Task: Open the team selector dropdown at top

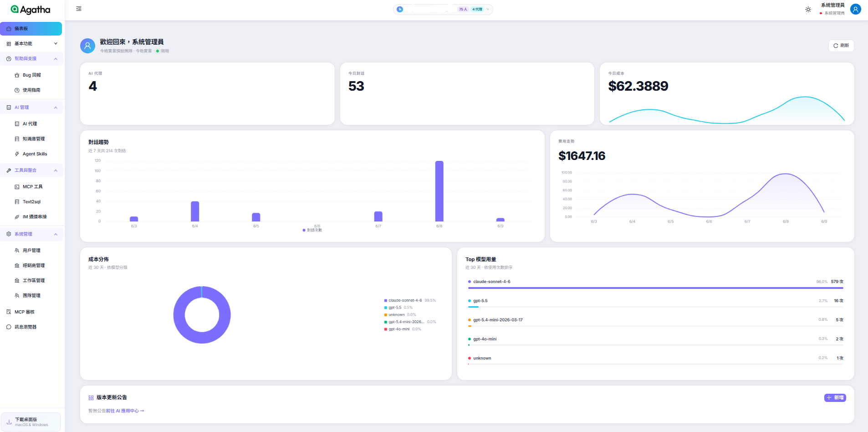Action: (x=443, y=9)
